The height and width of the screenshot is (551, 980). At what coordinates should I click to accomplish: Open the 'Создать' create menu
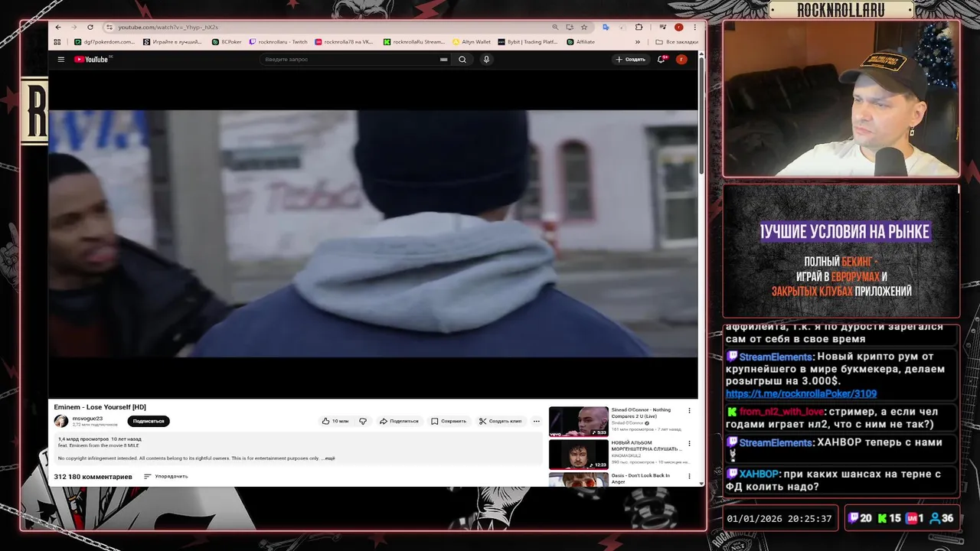pyautogui.click(x=631, y=59)
